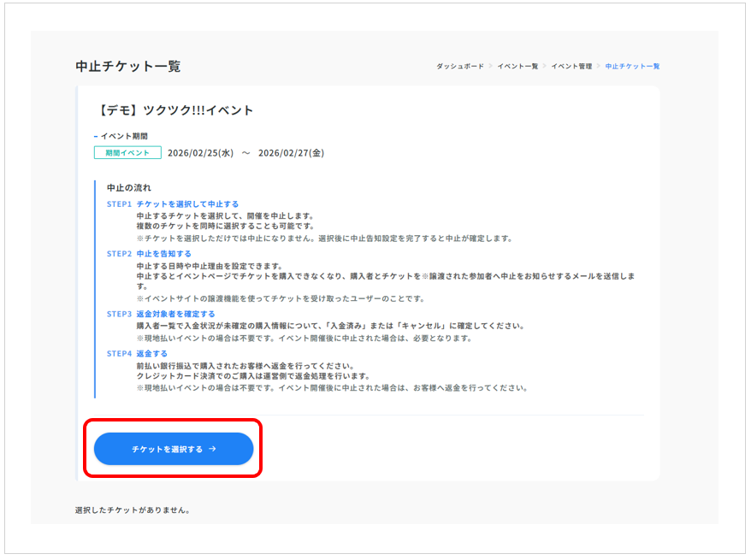The width and height of the screenshot is (751, 560).
Task: Click the クレジットカード決済 refund description line
Action: click(252, 376)
